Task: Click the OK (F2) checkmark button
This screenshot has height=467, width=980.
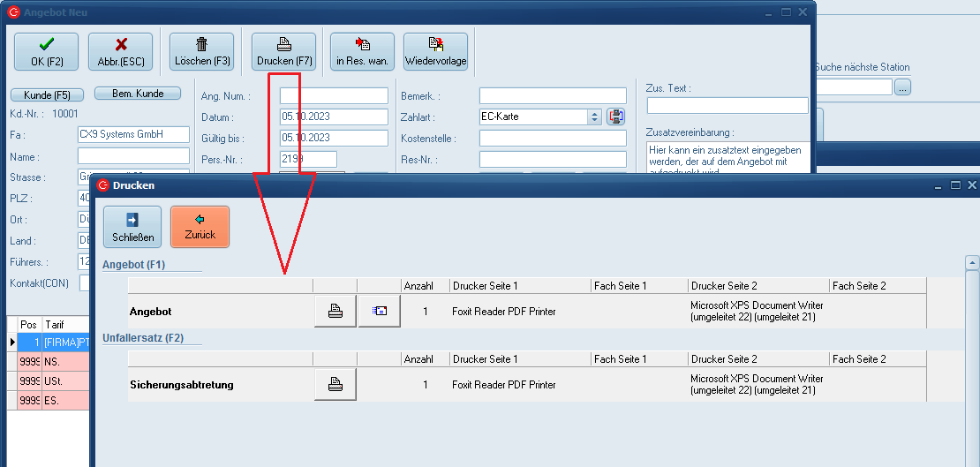Action: (x=46, y=52)
